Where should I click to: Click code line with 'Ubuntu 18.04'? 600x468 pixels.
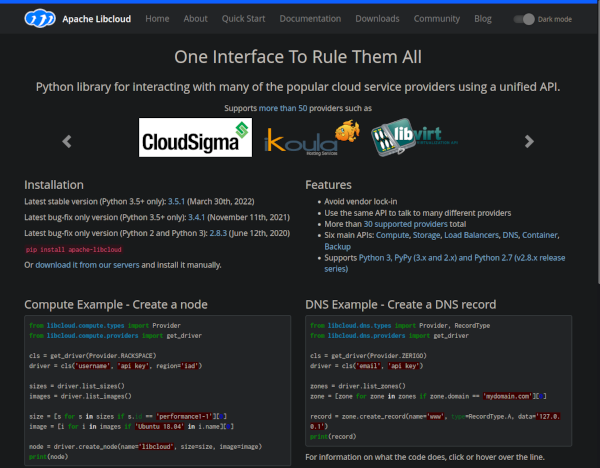pos(131,427)
